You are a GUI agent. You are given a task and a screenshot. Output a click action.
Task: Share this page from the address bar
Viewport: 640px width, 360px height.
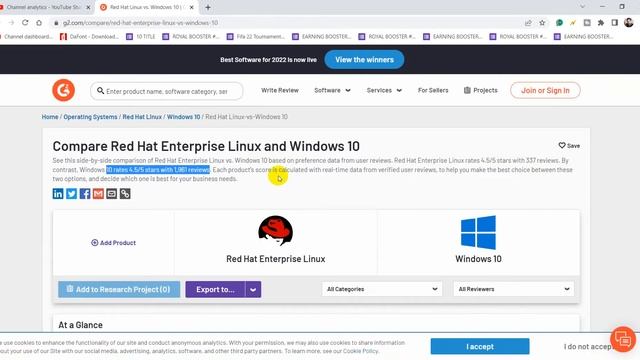(528, 23)
